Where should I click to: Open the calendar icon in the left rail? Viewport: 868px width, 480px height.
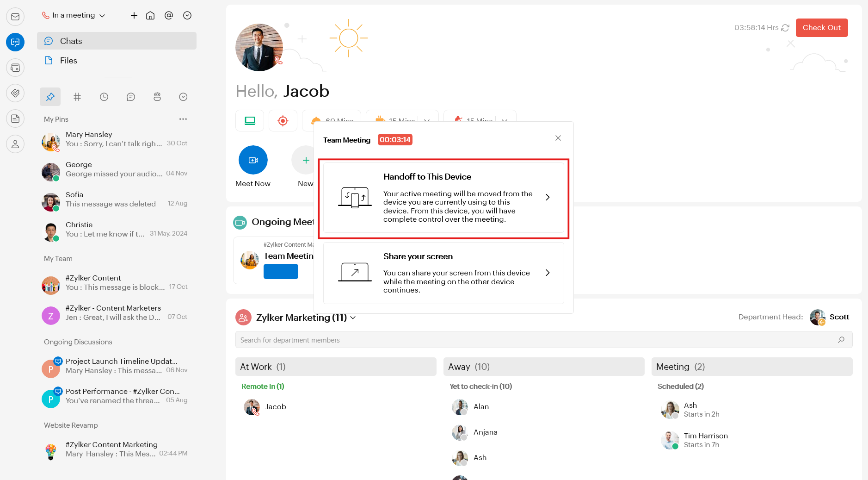click(x=15, y=68)
